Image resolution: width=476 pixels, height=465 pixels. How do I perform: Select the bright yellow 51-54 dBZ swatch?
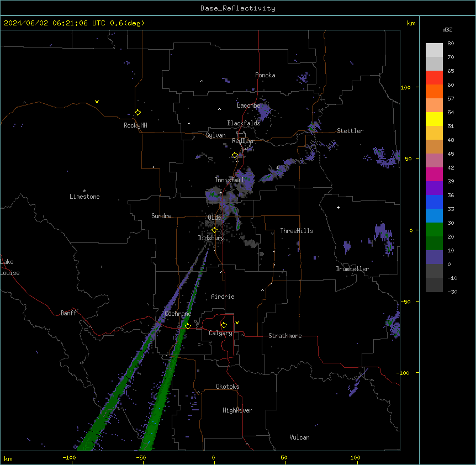tap(434, 119)
